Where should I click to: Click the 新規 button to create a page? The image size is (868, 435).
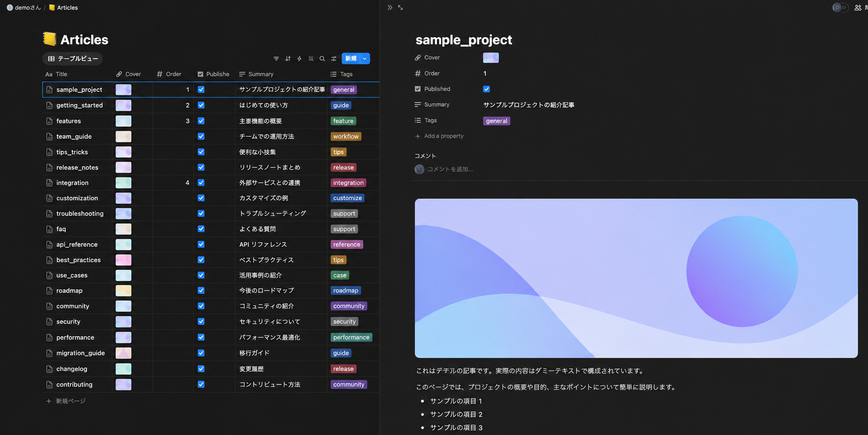click(x=351, y=59)
